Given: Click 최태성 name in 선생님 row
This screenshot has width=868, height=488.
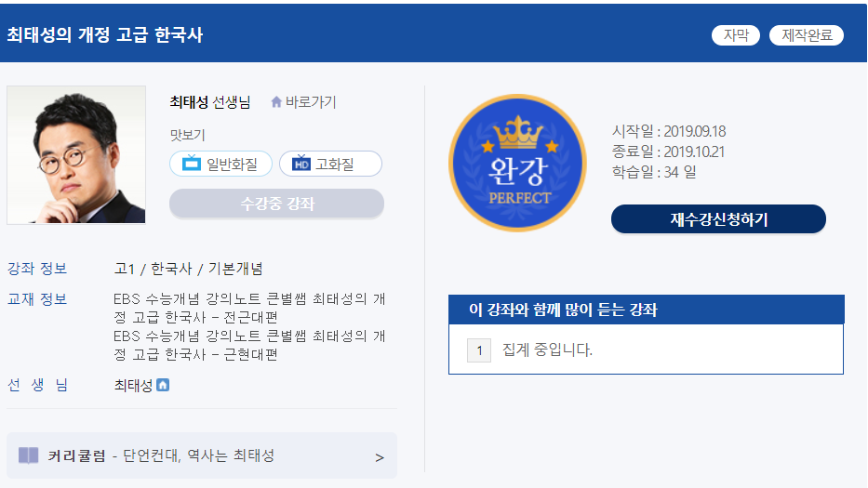Looking at the screenshot, I should click(133, 385).
